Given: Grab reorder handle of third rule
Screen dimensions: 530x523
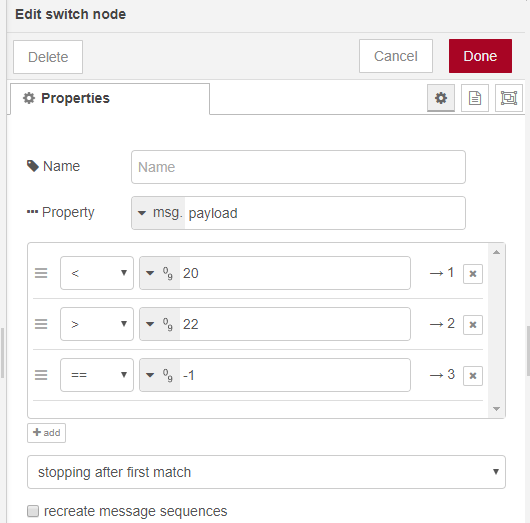Looking at the screenshot, I should tap(41, 375).
